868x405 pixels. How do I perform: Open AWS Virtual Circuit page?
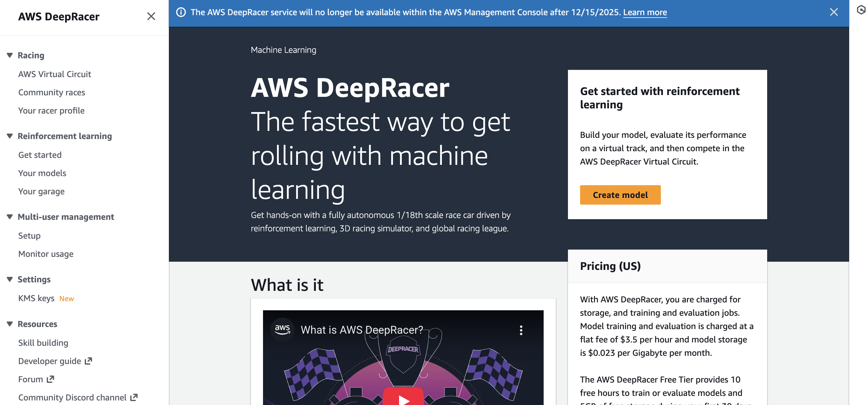pos(55,74)
